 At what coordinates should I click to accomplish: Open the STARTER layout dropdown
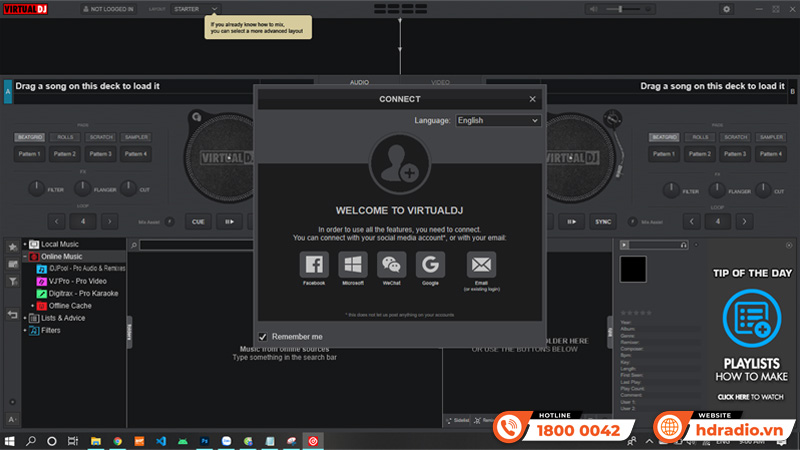(x=195, y=9)
